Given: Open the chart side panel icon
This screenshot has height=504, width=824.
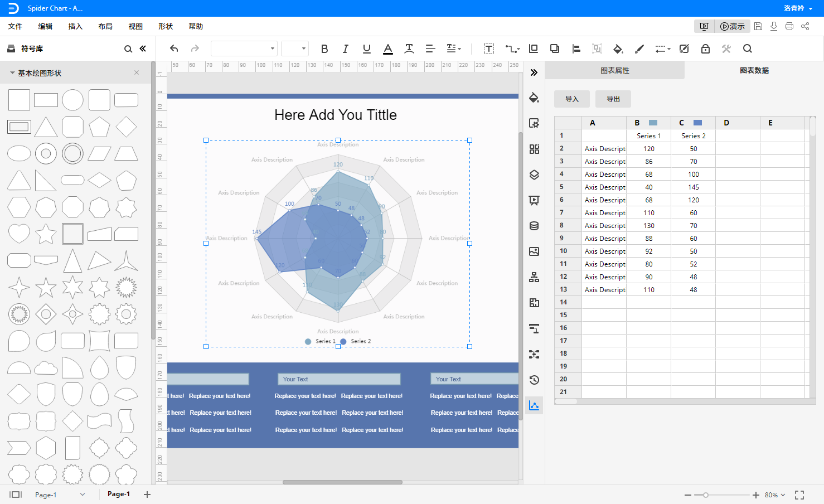Looking at the screenshot, I should coord(534,405).
